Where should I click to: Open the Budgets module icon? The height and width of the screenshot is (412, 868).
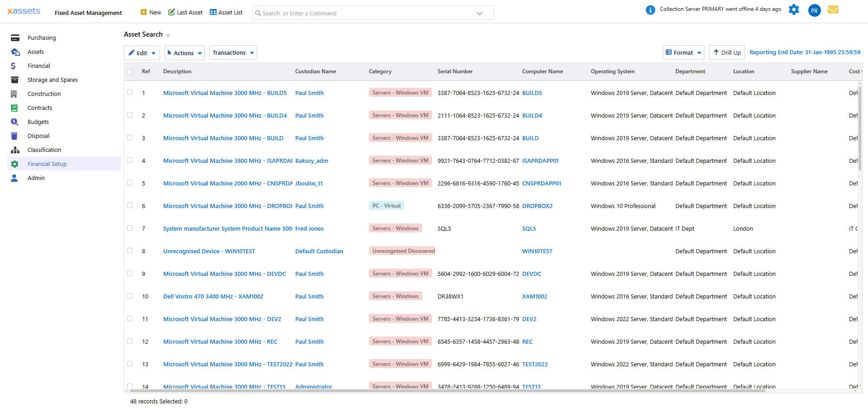[15, 122]
